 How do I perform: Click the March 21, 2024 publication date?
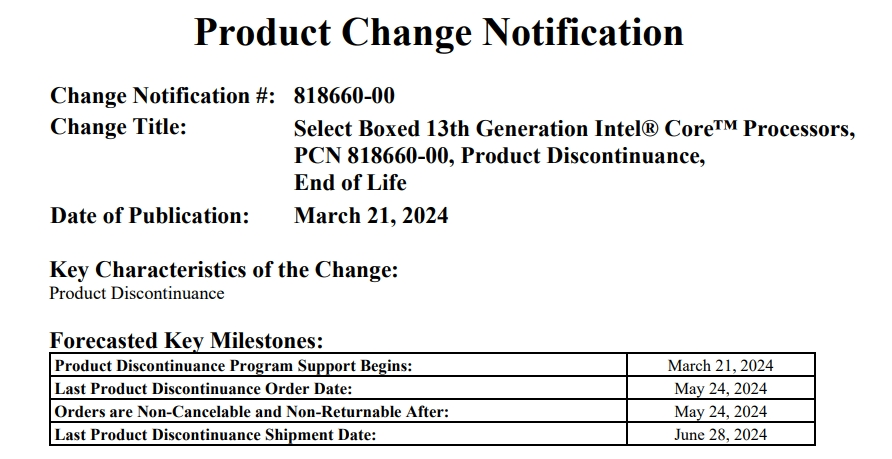[371, 216]
